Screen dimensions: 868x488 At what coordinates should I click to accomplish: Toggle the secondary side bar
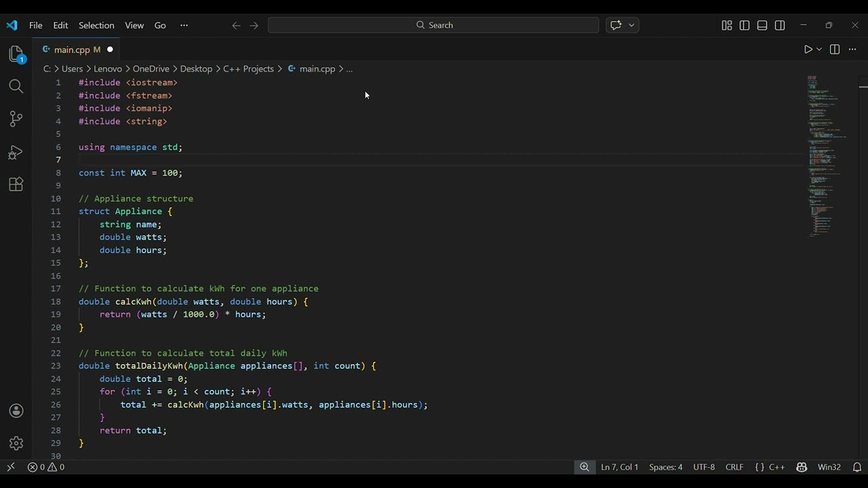coord(780,25)
